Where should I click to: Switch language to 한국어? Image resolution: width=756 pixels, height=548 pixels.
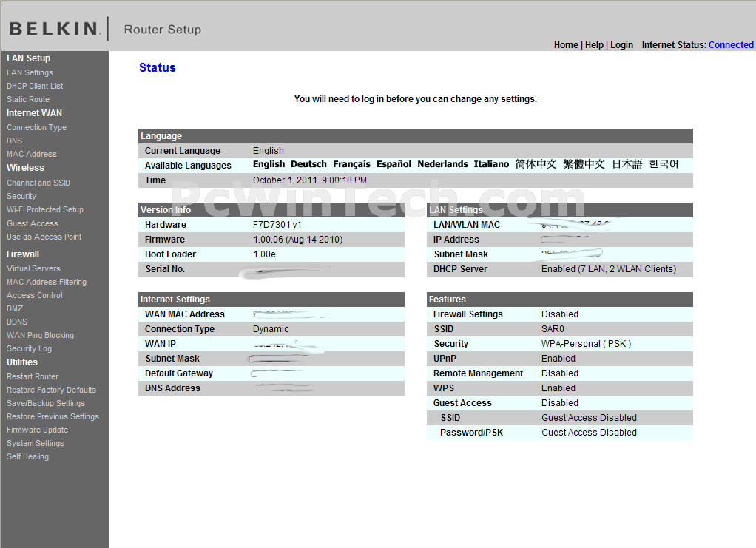click(x=664, y=164)
